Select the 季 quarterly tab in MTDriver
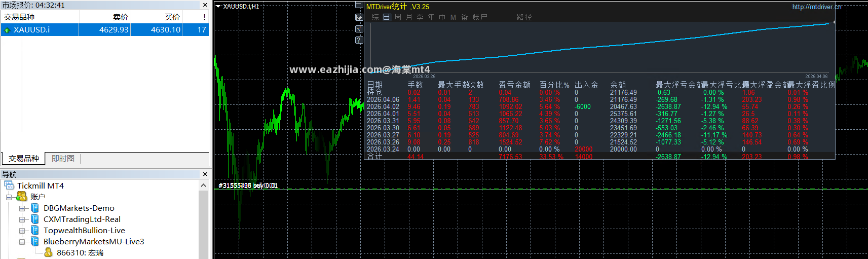Screen dimensions: 868x259 420,17
